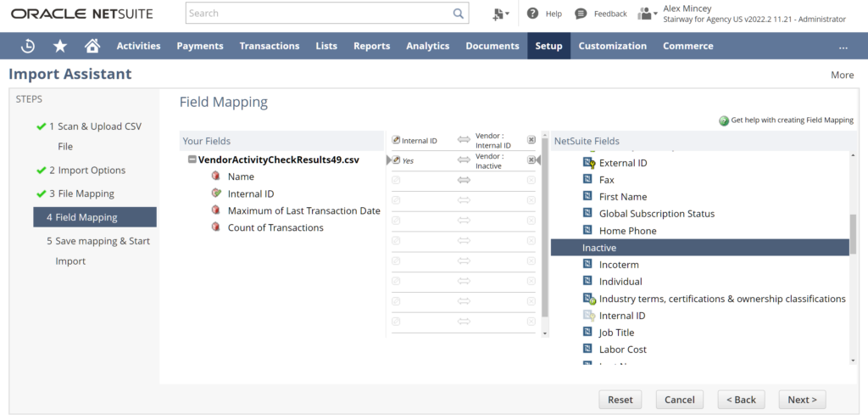Click the mapping list scrollbar down arrow
The width and height of the screenshot is (868, 420).
(x=545, y=333)
